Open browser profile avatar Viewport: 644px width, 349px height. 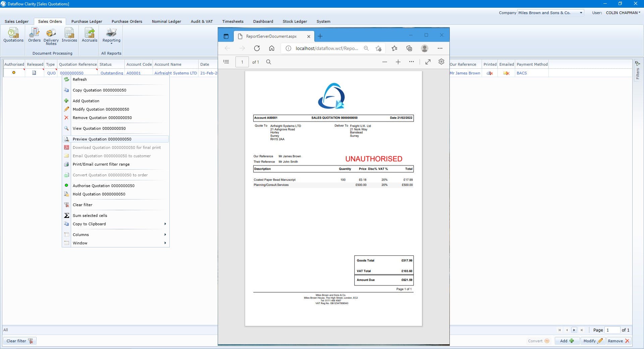(x=425, y=48)
